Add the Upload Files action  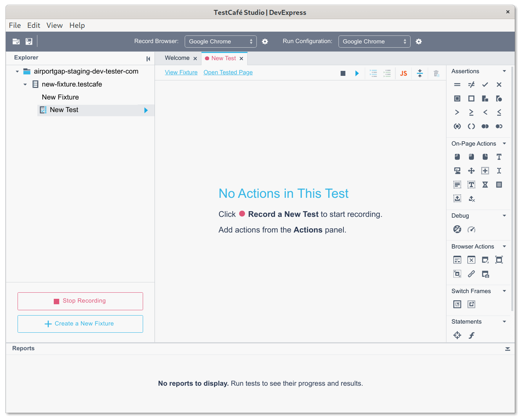(457, 198)
